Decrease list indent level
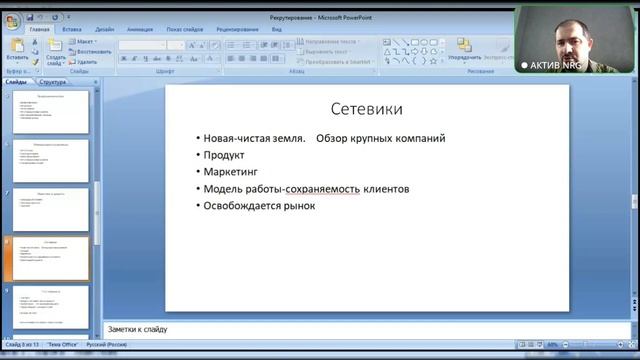 (264, 45)
